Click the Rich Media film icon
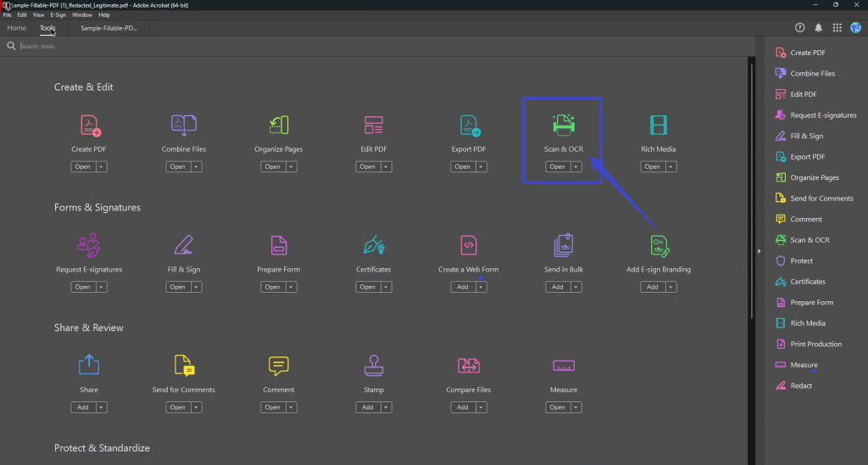 coord(658,126)
